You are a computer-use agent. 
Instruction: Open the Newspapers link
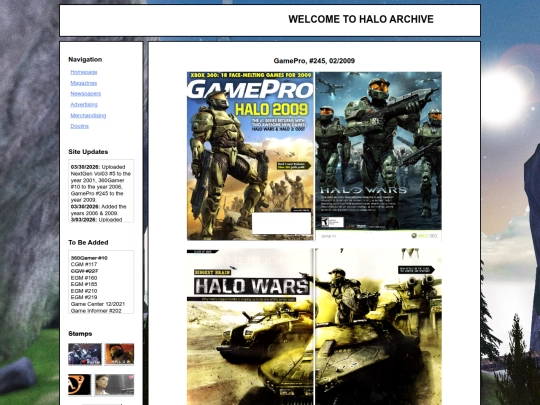point(86,94)
